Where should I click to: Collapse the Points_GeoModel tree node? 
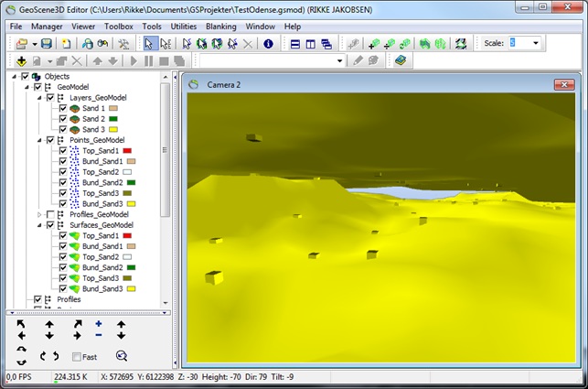tap(39, 140)
